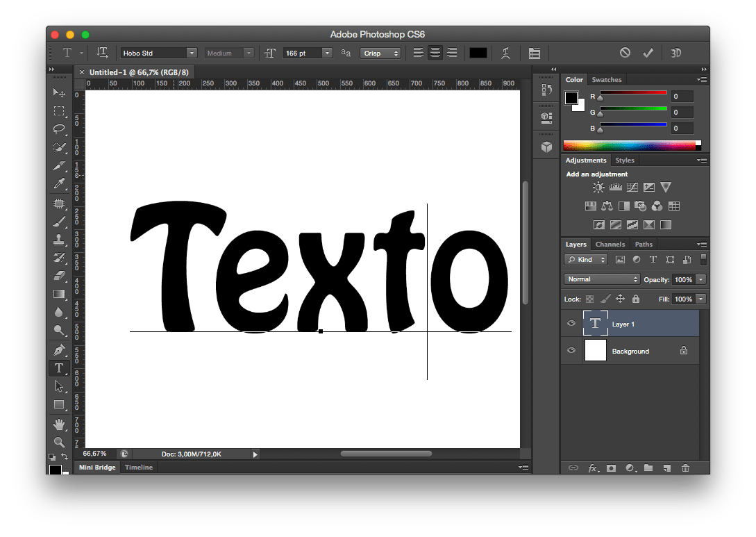Add a Curves adjustment

pyautogui.click(x=632, y=187)
